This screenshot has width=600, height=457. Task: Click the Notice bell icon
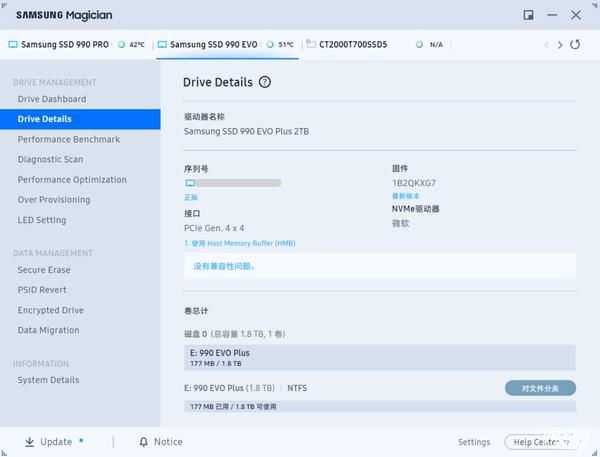pos(143,442)
